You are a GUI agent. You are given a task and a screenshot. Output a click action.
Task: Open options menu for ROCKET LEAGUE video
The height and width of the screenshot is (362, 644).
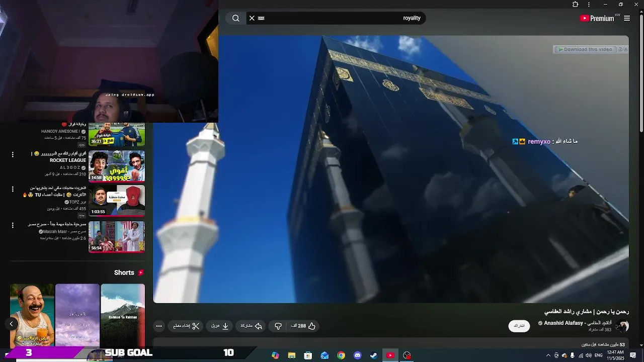point(13,155)
